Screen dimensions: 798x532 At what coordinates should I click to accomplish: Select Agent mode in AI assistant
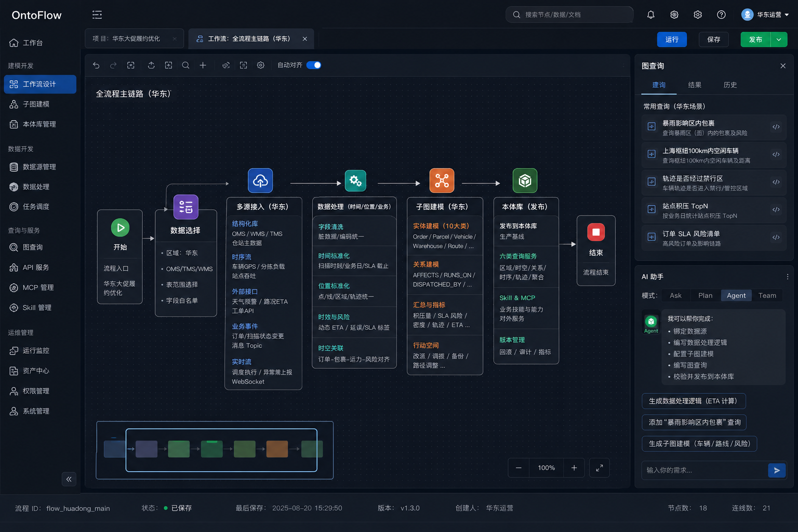(736, 296)
